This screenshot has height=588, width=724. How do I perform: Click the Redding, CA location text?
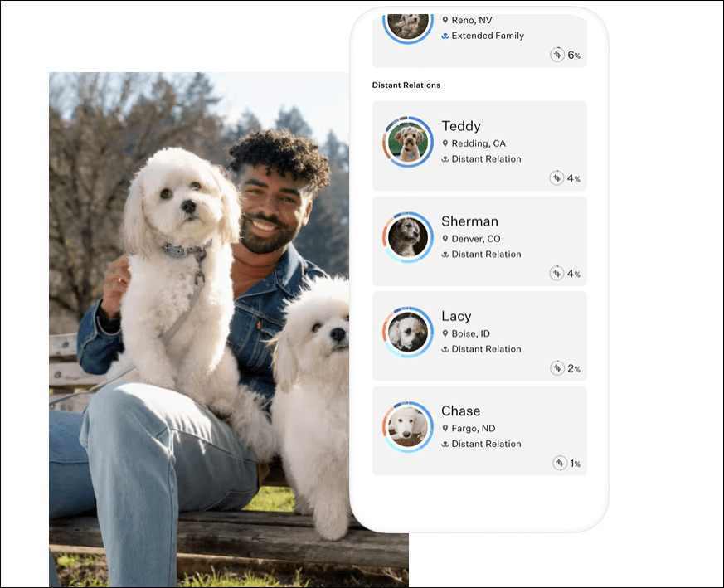click(x=479, y=143)
